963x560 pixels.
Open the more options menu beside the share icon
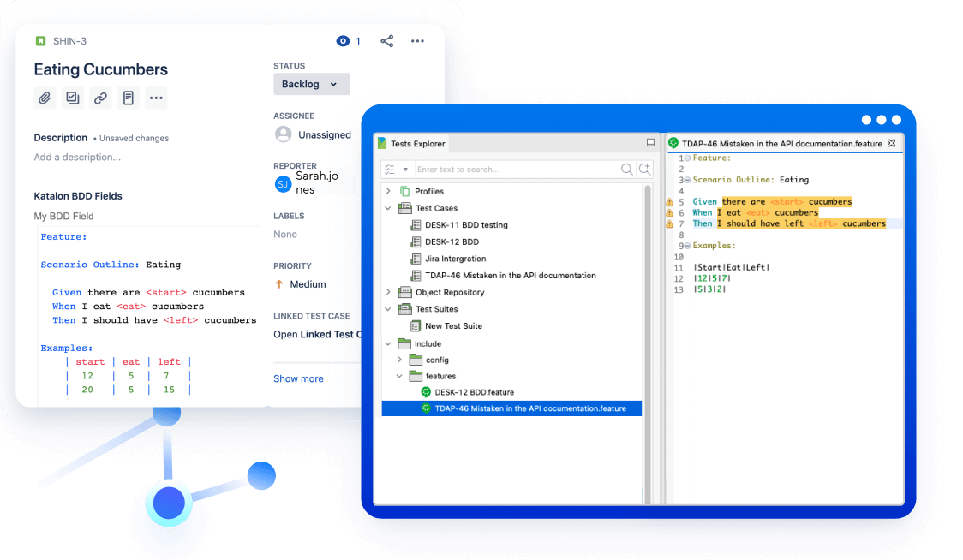point(417,41)
